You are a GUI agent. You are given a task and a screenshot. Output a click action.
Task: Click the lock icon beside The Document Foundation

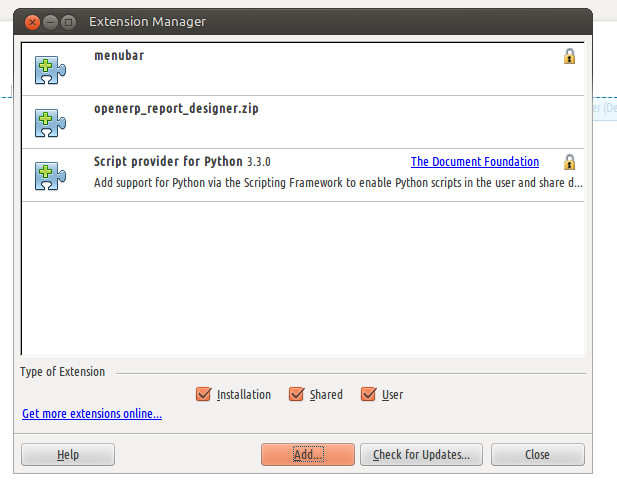(x=569, y=162)
